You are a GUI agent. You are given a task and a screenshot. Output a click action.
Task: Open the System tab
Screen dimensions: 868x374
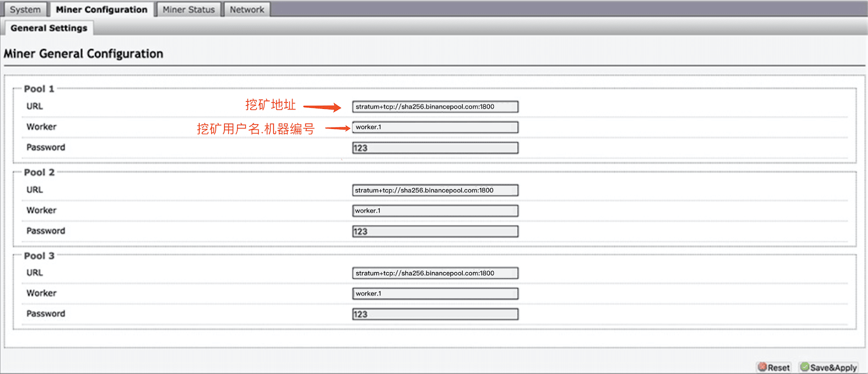point(25,10)
